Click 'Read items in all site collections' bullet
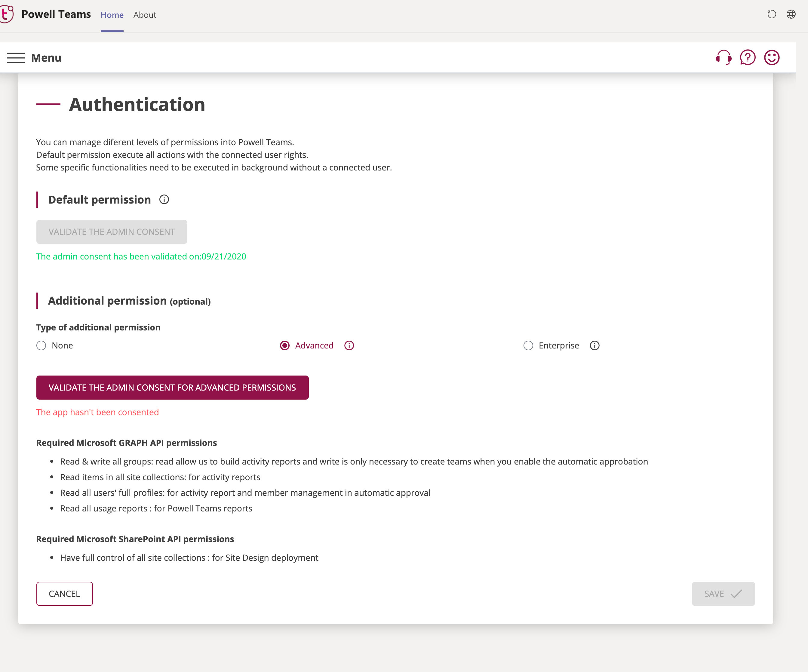808x672 pixels. click(x=160, y=477)
